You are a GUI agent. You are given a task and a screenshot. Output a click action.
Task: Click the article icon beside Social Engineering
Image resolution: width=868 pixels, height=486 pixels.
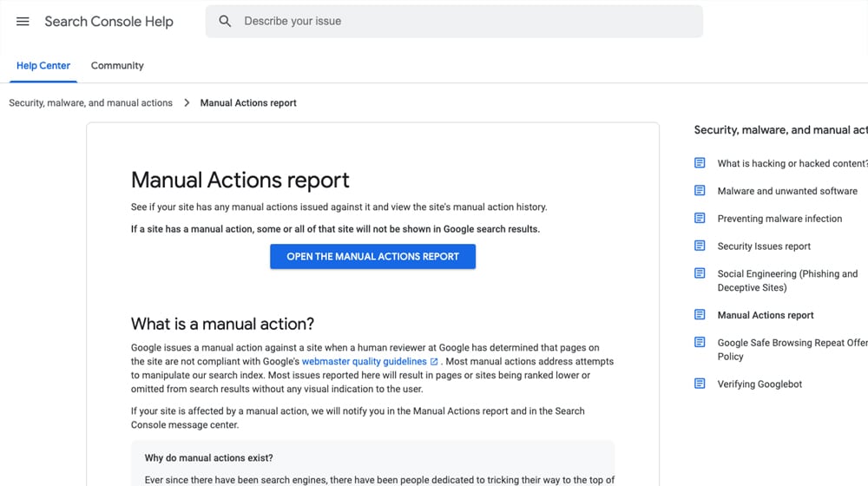coord(700,273)
